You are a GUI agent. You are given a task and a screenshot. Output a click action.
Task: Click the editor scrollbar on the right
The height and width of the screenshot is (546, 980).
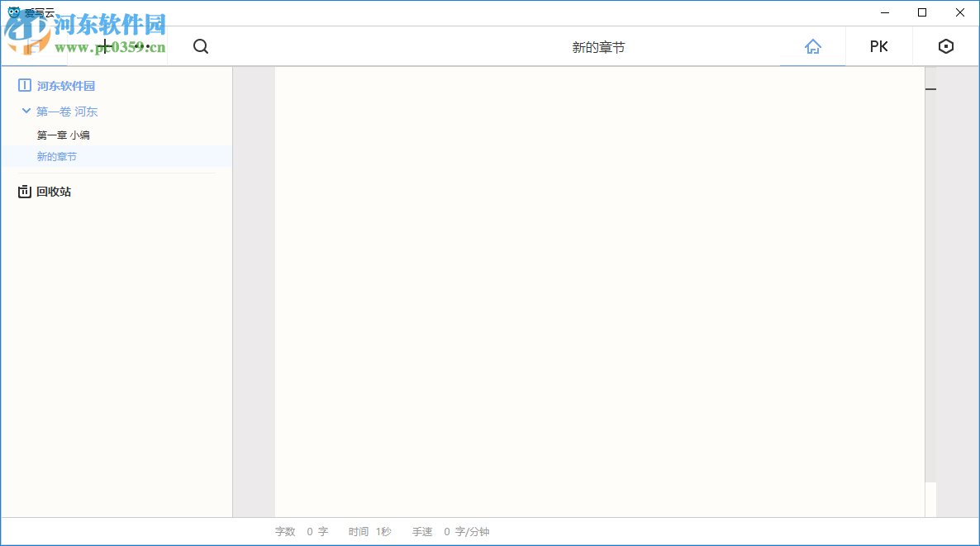[x=930, y=88]
